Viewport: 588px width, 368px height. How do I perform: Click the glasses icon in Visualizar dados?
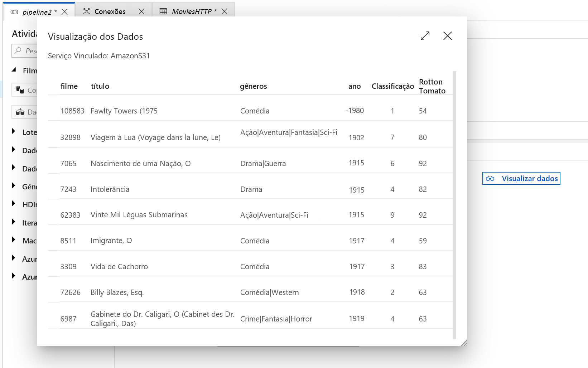point(490,178)
